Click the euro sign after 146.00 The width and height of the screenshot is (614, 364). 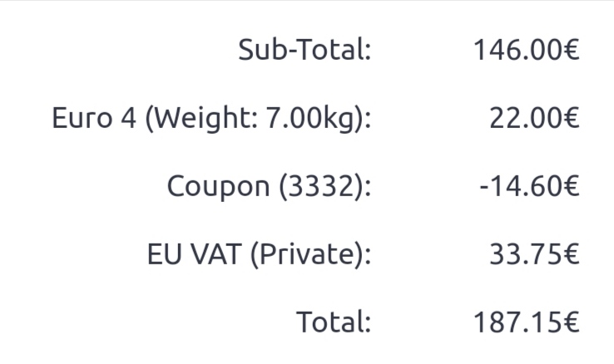pos(571,50)
